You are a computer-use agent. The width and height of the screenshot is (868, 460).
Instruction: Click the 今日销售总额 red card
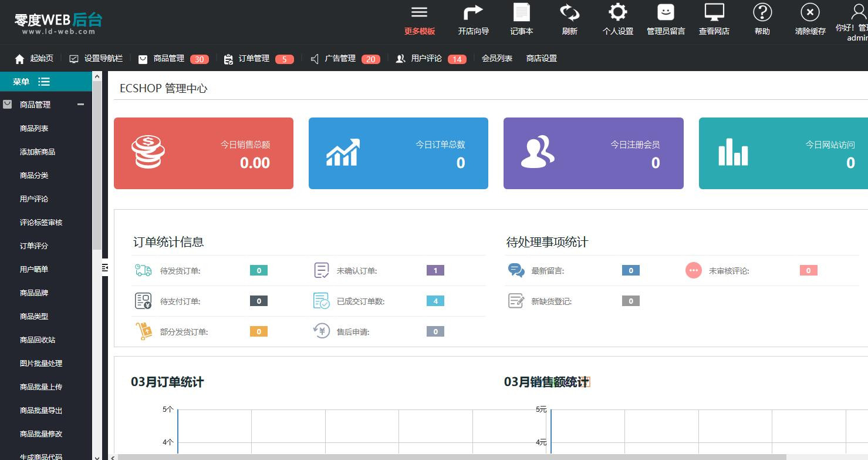(x=203, y=153)
